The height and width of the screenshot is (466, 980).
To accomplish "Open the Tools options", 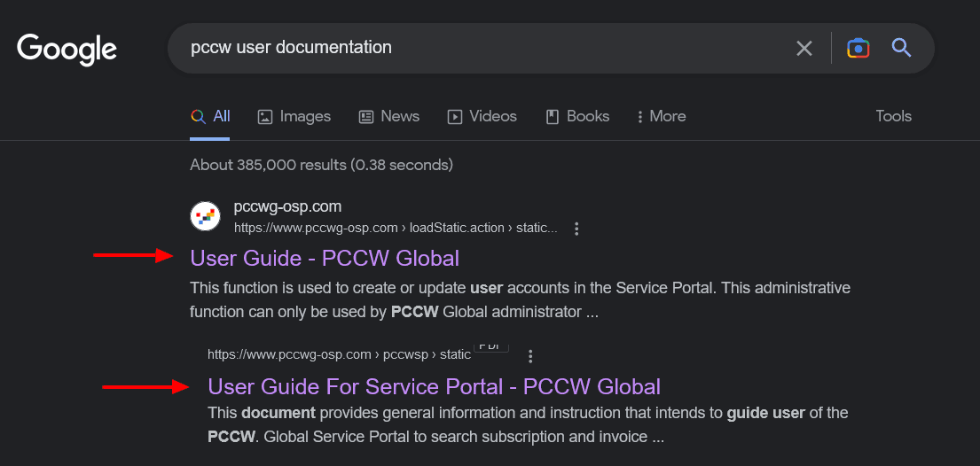I will click(x=893, y=117).
